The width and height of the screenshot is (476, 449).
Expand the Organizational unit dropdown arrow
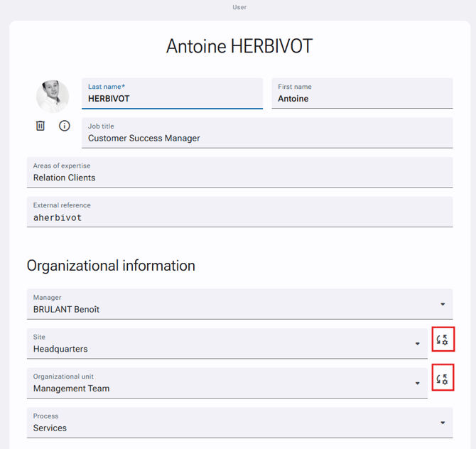pos(418,383)
